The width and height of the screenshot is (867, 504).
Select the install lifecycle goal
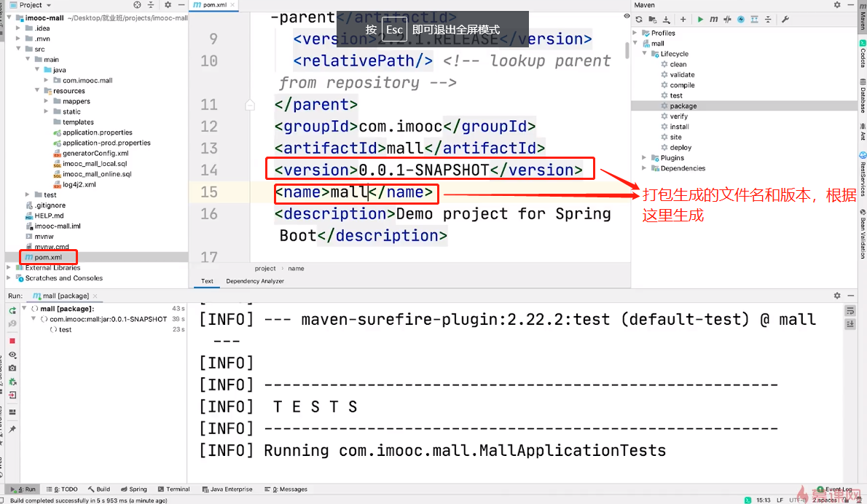[x=679, y=127]
